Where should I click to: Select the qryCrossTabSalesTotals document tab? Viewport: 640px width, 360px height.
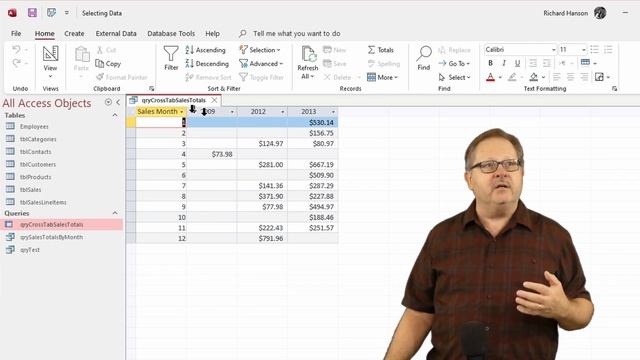coord(173,100)
